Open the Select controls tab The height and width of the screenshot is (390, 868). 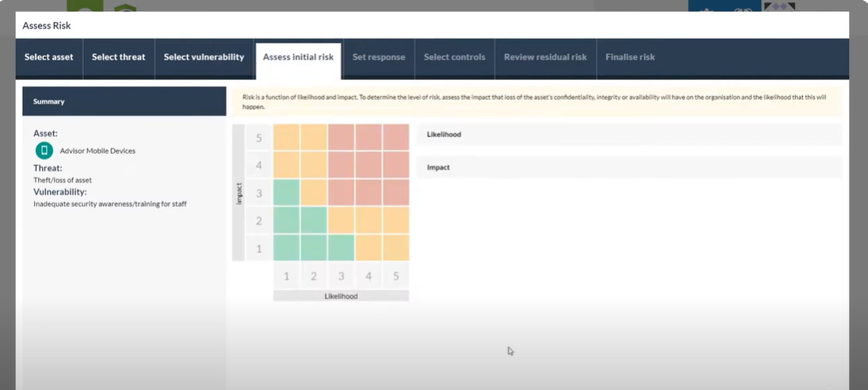coord(454,57)
